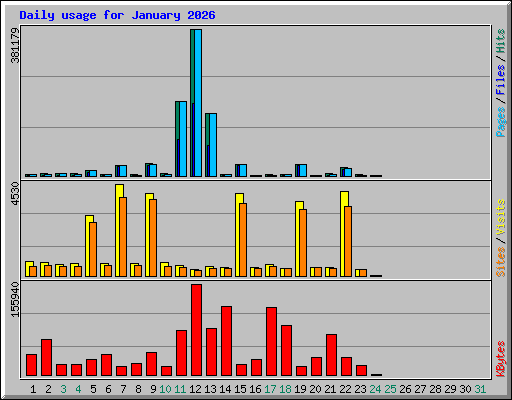Click green weekend day 31 label
Image resolution: width=512 pixels, height=400 pixels.
pos(480,389)
